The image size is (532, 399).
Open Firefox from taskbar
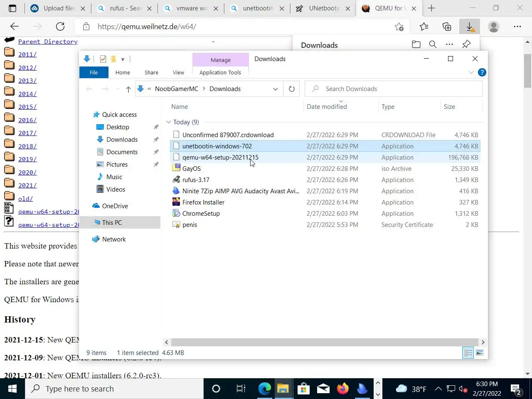tap(343, 389)
